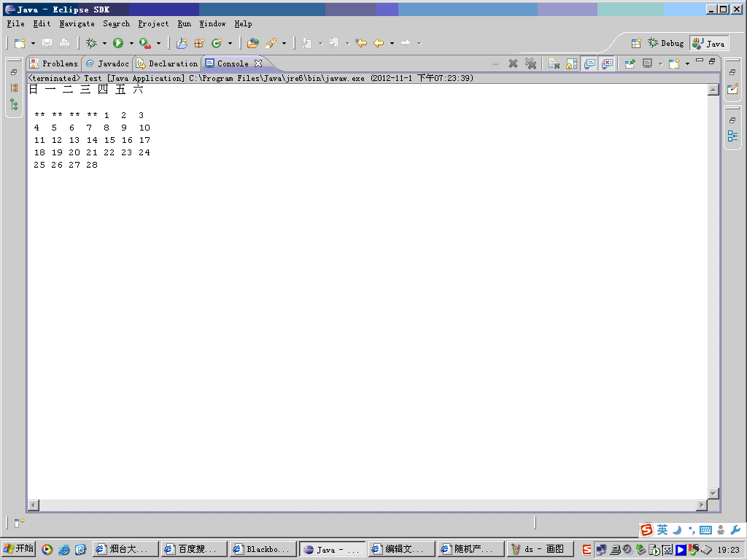Open the Back history dropdown arrow
747x560 pixels.
coord(392,43)
